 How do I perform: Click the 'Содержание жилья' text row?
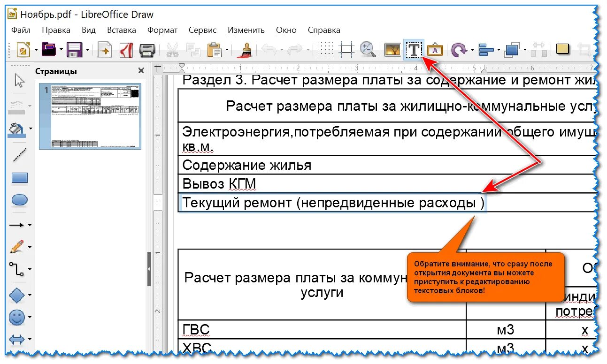click(247, 165)
